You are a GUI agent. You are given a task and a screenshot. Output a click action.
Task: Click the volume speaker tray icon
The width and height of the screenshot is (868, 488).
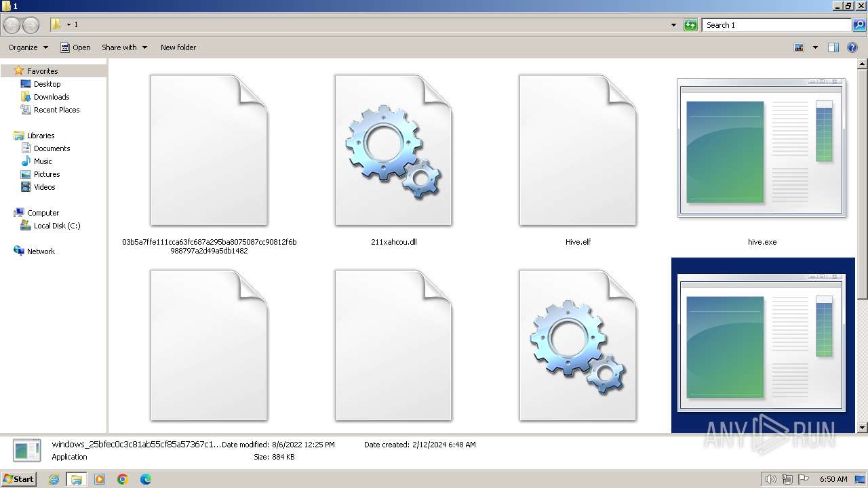(x=771, y=479)
